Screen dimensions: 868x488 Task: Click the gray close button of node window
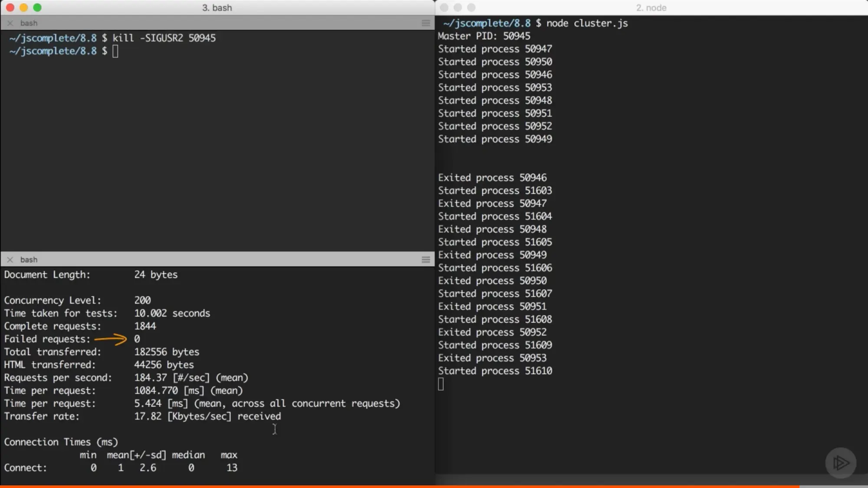point(444,7)
